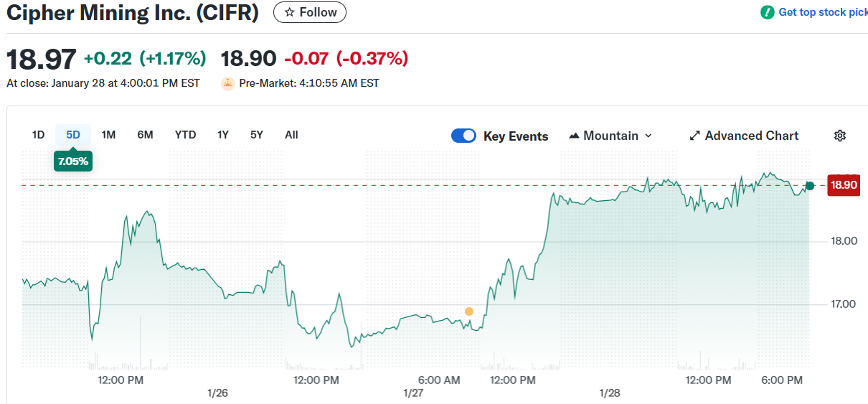868x404 pixels.
Task: Click the orange key event marker on chart
Action: pos(469,311)
